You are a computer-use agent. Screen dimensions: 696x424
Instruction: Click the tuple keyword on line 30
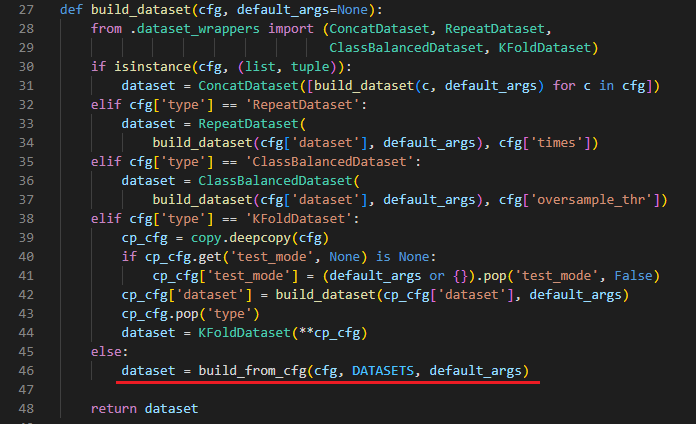pyautogui.click(x=310, y=67)
